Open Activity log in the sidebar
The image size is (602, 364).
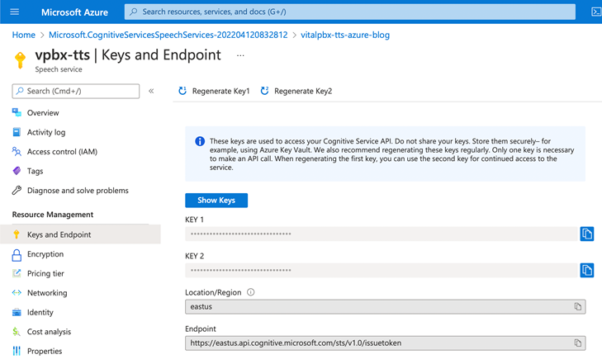click(46, 132)
